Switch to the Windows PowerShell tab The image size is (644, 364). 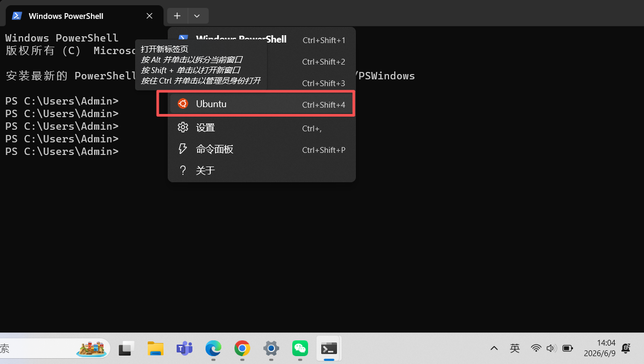84,16
